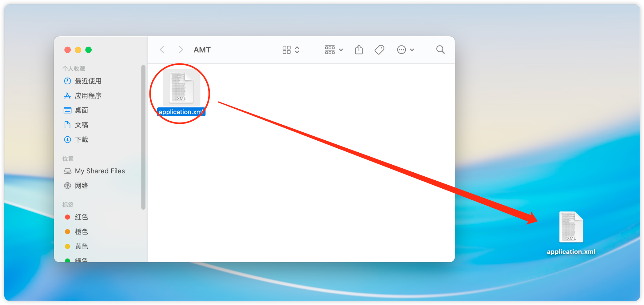Select application.xml file in AMT folder
This screenshot has height=305, width=644.
click(181, 89)
